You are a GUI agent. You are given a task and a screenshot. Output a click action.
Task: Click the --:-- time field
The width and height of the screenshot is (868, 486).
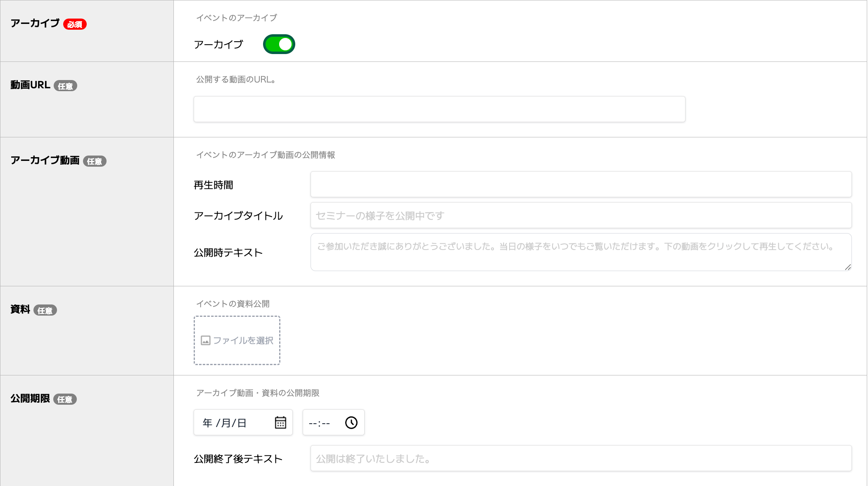pos(334,422)
